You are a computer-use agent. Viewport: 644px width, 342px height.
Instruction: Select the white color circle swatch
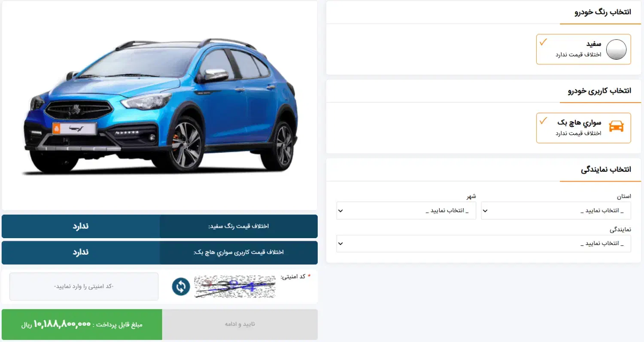[616, 49]
